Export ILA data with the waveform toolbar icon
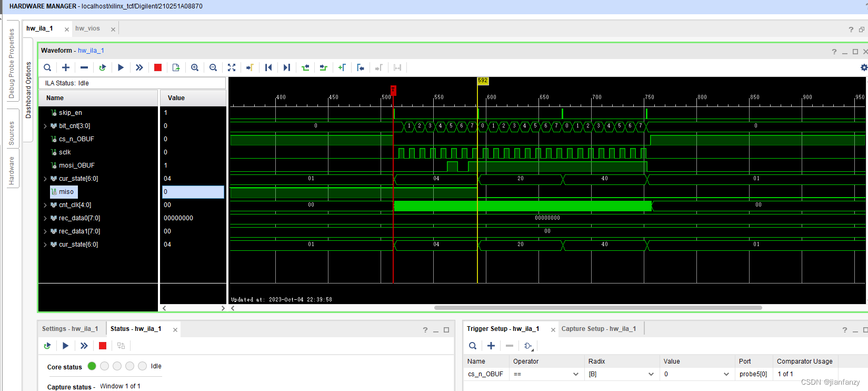This screenshot has height=391, width=868. click(176, 67)
